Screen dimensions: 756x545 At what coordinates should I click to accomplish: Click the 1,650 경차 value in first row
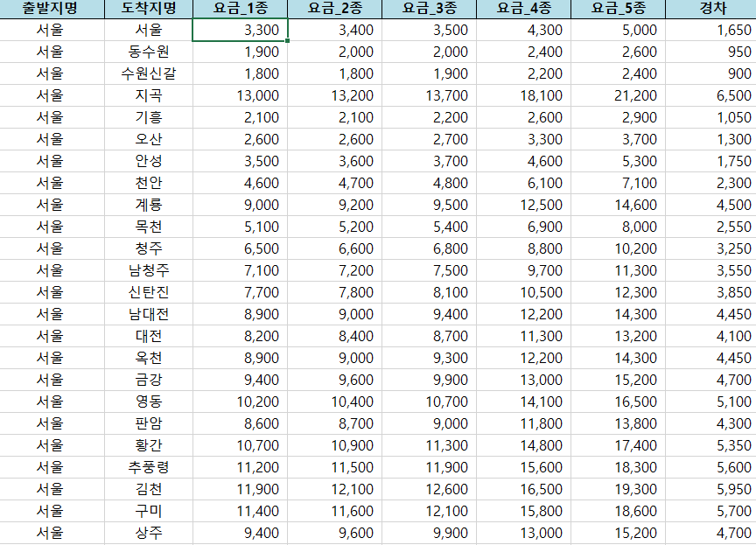(x=711, y=30)
